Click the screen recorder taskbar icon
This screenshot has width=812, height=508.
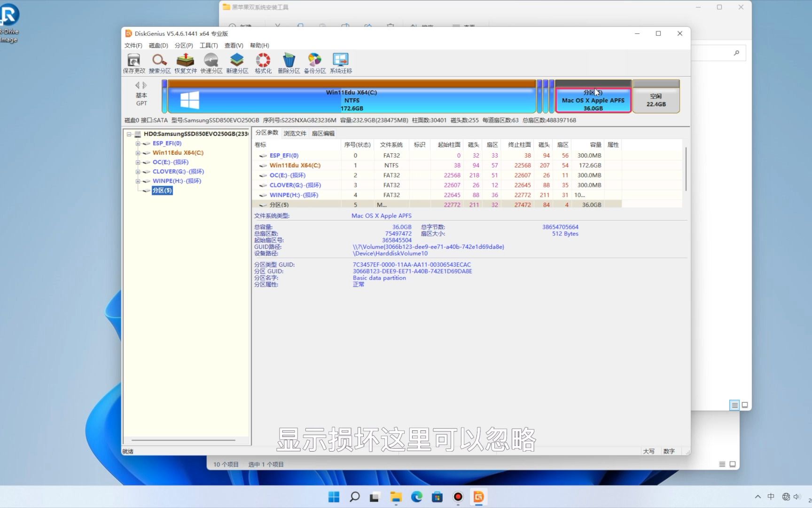(458, 497)
